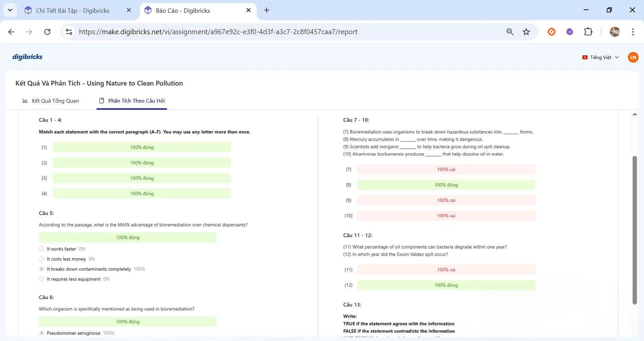Viewport: 644px width, 341px height.
Task: Expand the tab search dropdown arrow
Action: 10,10
